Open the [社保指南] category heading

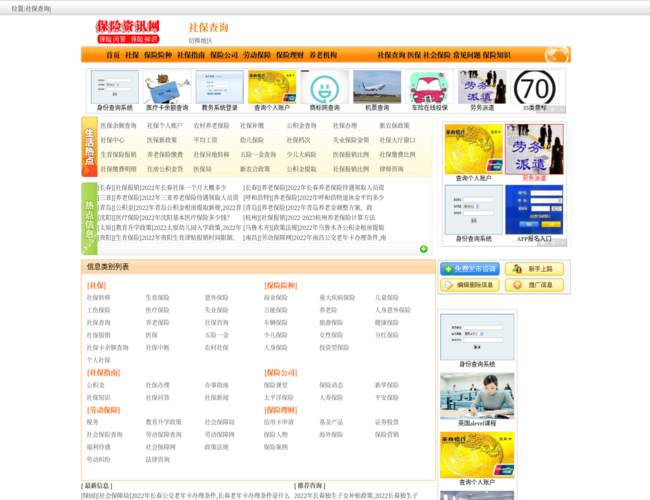click(103, 373)
